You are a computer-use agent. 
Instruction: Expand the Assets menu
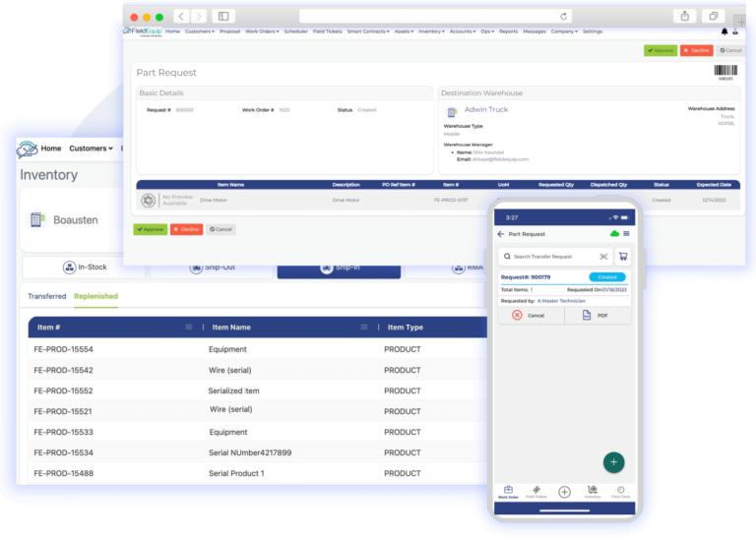[x=404, y=31]
